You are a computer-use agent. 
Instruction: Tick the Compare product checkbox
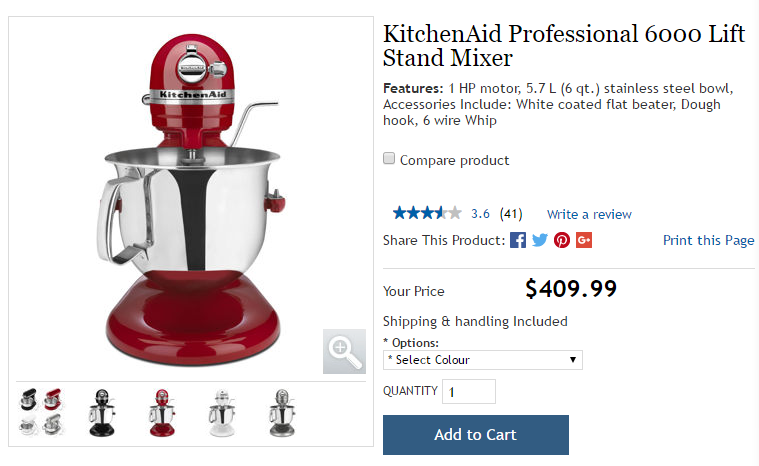click(389, 158)
